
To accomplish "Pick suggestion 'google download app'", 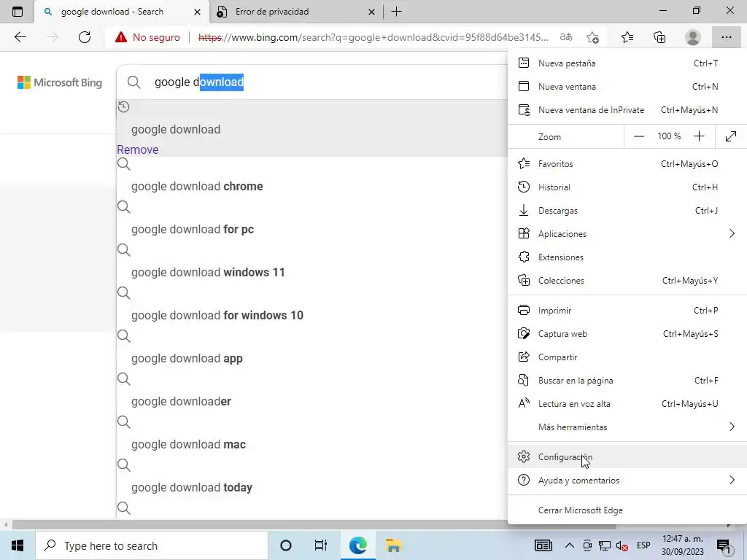I will click(187, 358).
